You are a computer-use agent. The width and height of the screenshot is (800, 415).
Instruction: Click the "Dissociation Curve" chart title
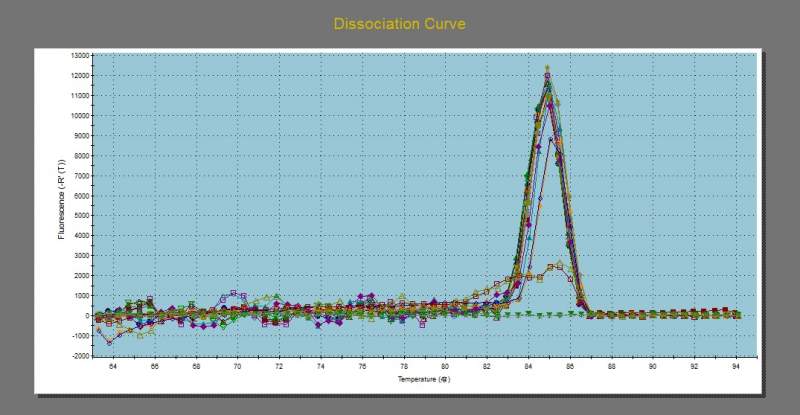[x=399, y=24]
